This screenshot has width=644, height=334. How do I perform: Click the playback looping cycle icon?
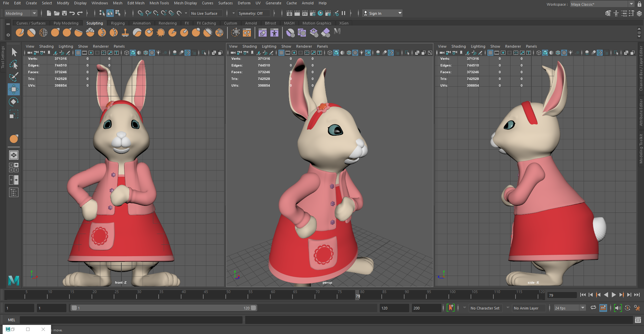[x=593, y=308]
